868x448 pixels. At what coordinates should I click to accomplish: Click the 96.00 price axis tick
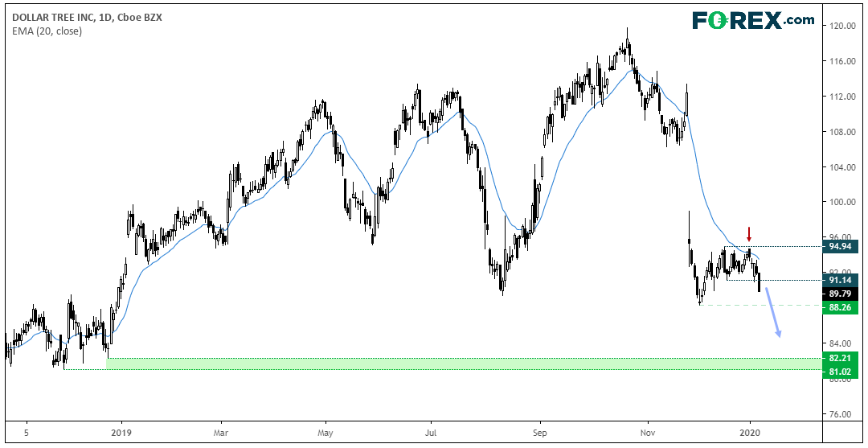841,237
